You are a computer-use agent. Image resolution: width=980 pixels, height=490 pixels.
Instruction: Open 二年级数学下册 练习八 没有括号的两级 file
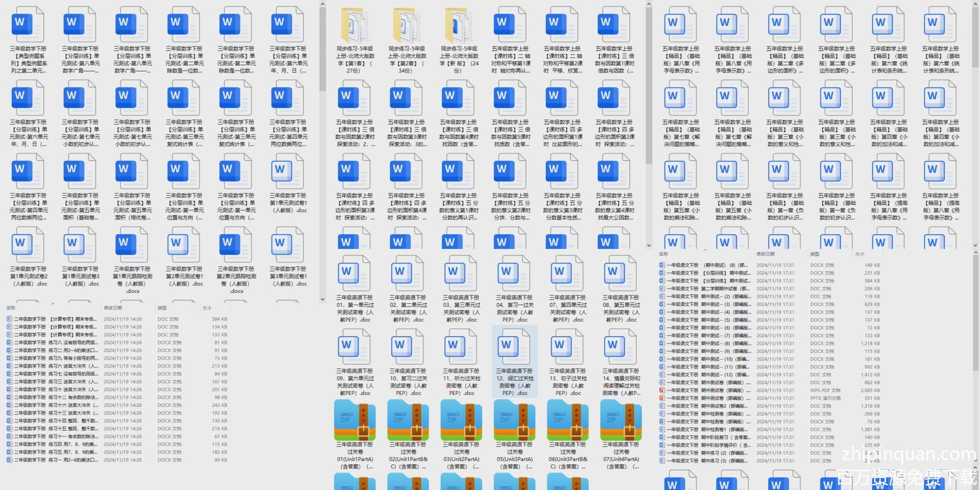[x=54, y=343]
